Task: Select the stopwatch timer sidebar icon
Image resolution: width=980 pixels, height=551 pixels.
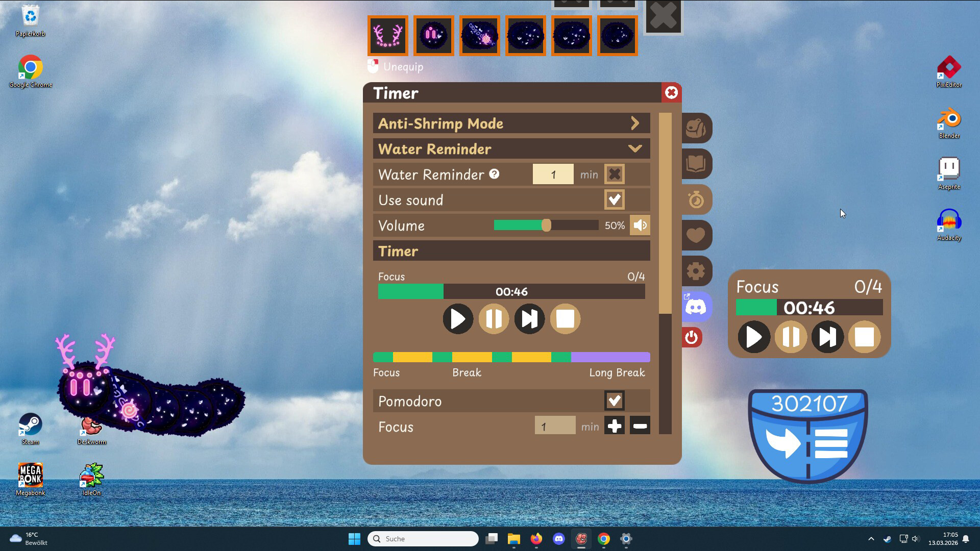Action: pyautogui.click(x=696, y=200)
